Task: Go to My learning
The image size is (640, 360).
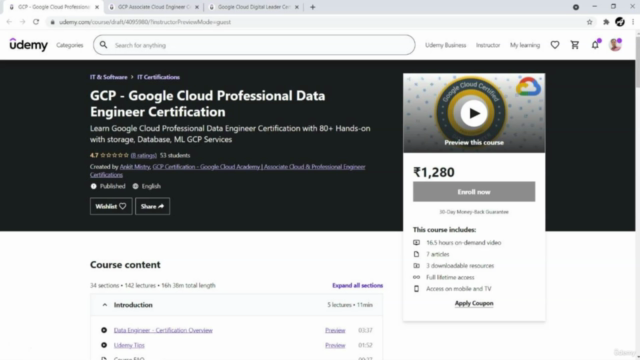Action: coord(524,45)
